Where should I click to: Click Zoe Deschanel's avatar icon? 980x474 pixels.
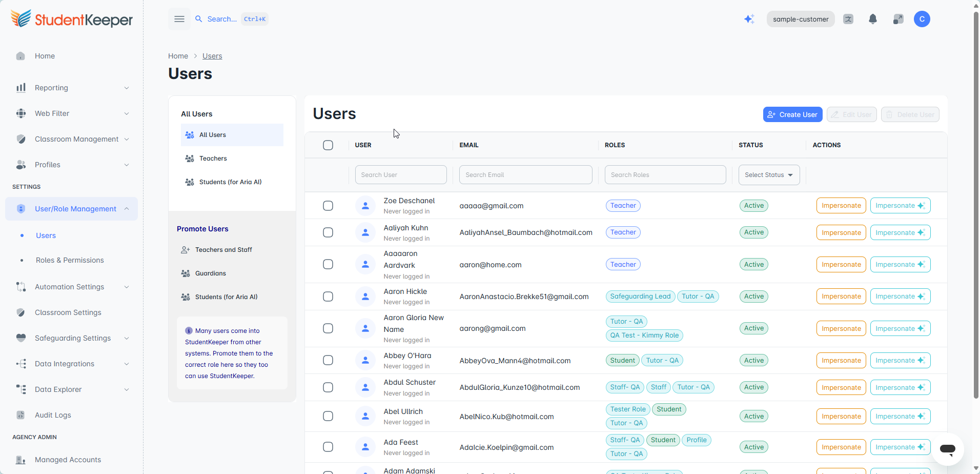(365, 206)
